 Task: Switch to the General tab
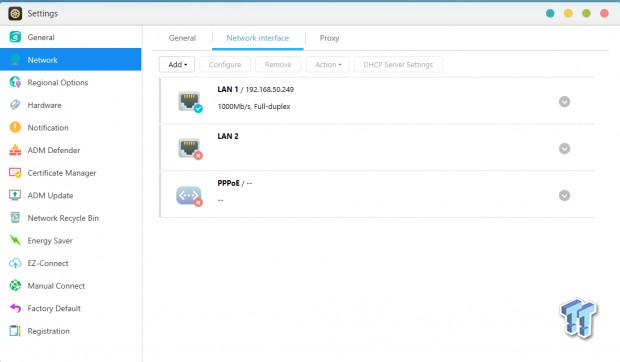click(x=182, y=38)
